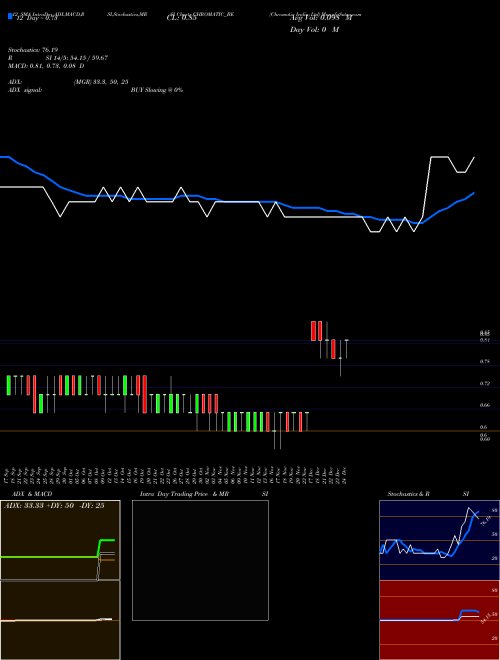Click the first green candlestick on the left

[x=8, y=385]
